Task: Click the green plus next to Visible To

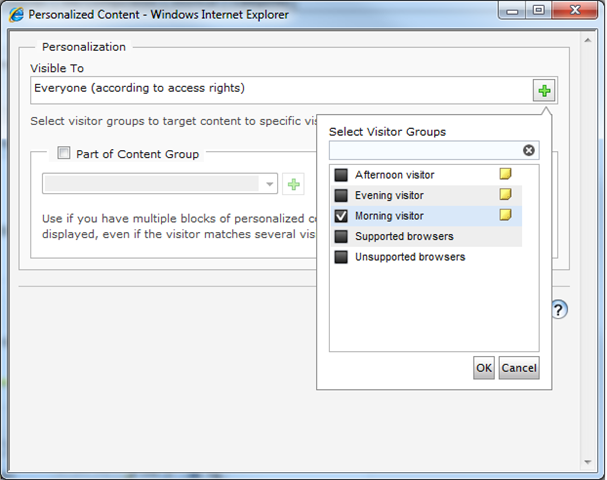Action: pos(544,91)
